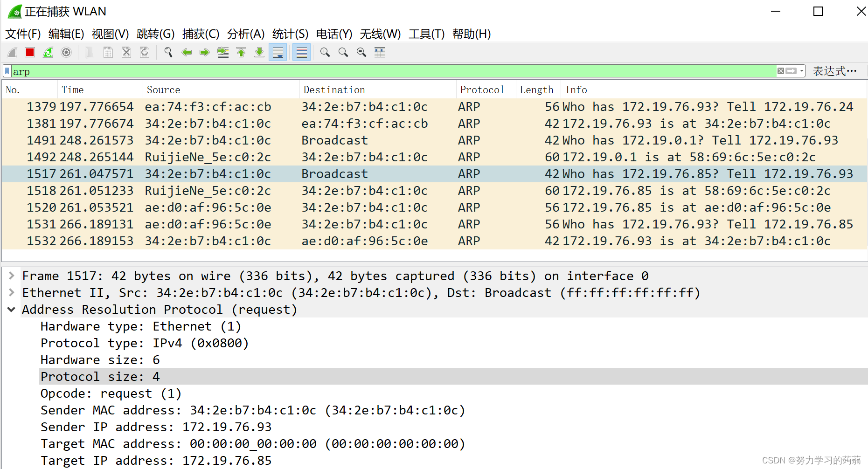The image size is (868, 469).
Task: Open the 帮助(H) menu
Action: point(471,34)
